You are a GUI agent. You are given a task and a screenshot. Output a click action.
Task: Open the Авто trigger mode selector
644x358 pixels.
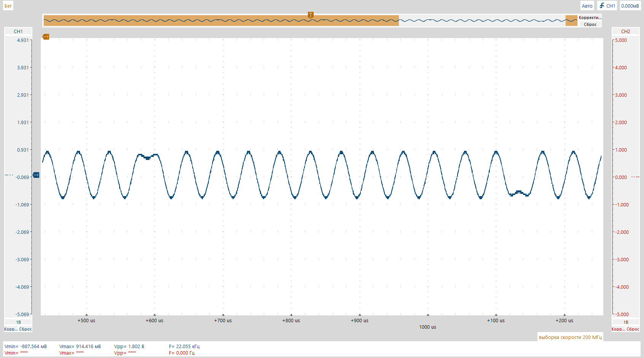tap(587, 6)
